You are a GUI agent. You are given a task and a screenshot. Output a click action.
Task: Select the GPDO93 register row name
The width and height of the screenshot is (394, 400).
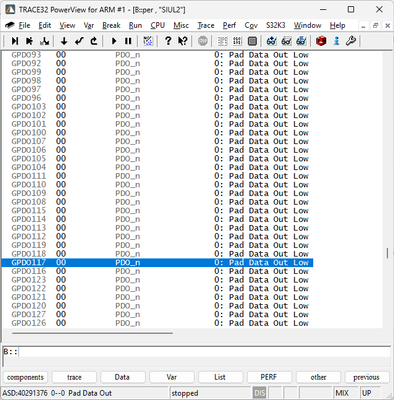tap(26, 55)
